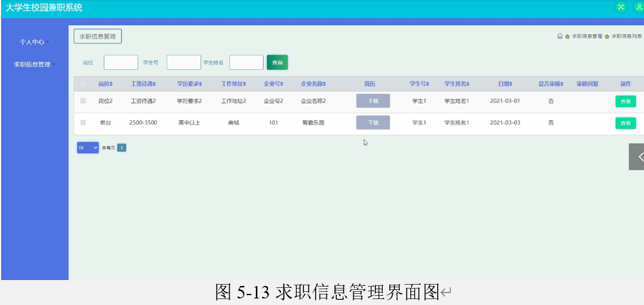Select the cell 智趣乐园
The width and height of the screenshot is (644, 305).
click(313, 122)
